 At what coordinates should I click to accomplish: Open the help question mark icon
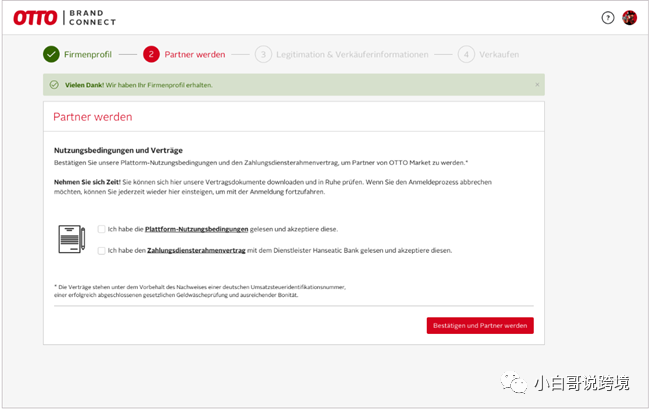pos(608,18)
